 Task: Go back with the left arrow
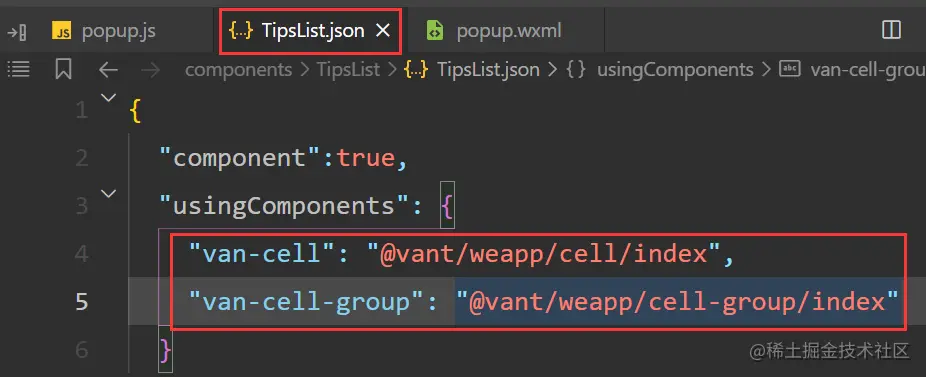108,70
